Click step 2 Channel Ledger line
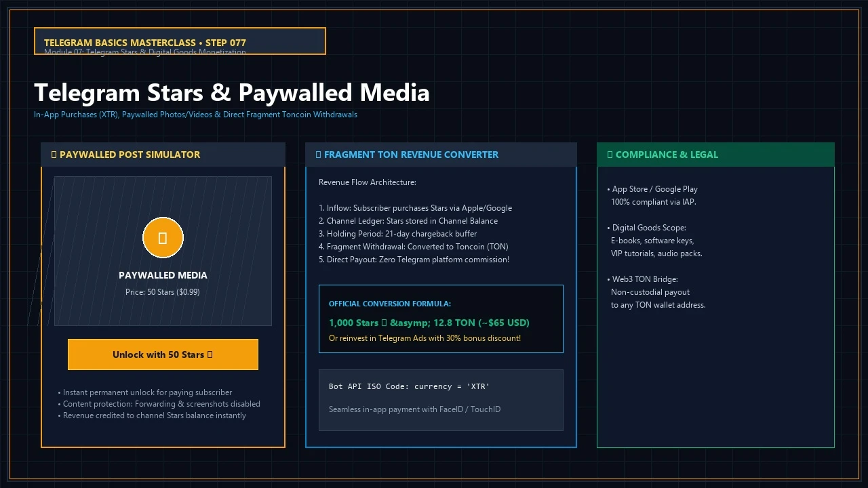The width and height of the screenshot is (868, 488). coord(408,221)
